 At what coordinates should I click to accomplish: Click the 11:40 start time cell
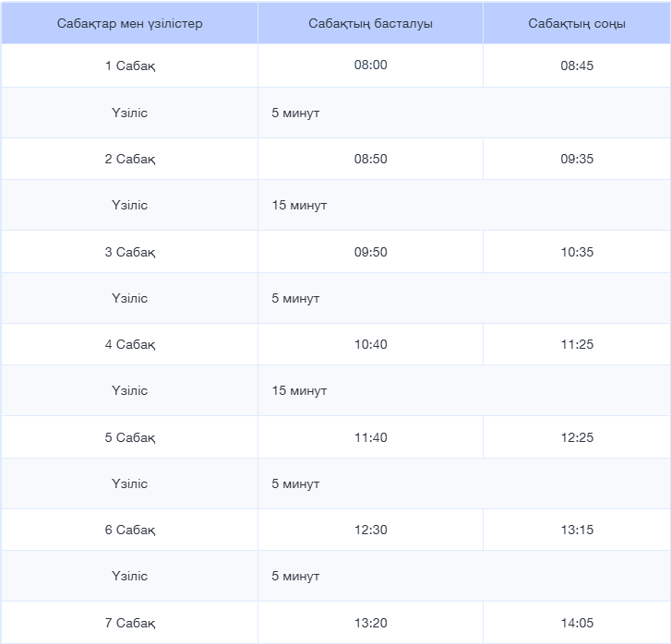[370, 437]
